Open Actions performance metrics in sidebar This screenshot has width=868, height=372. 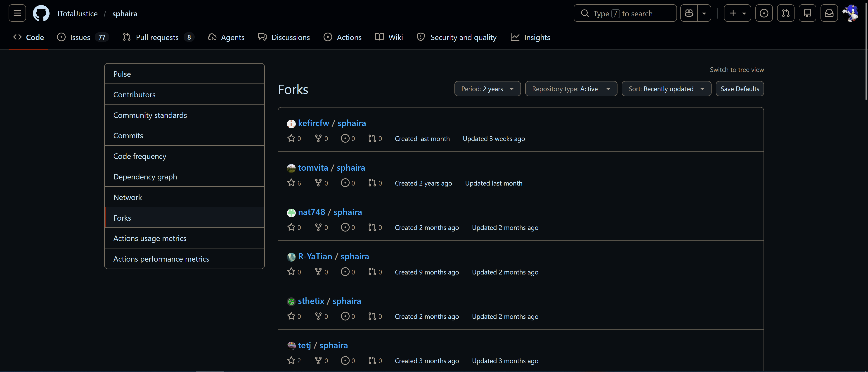coord(184,259)
